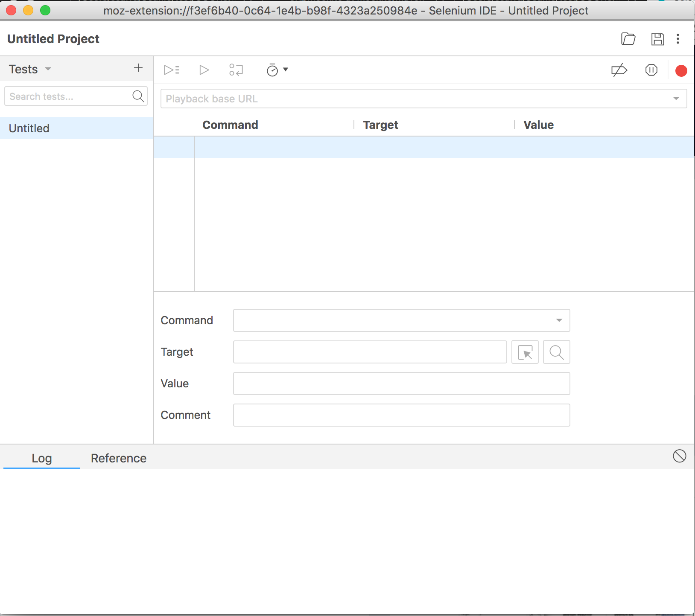
Task: Toggle disable breakpoints icon
Action: 619,70
